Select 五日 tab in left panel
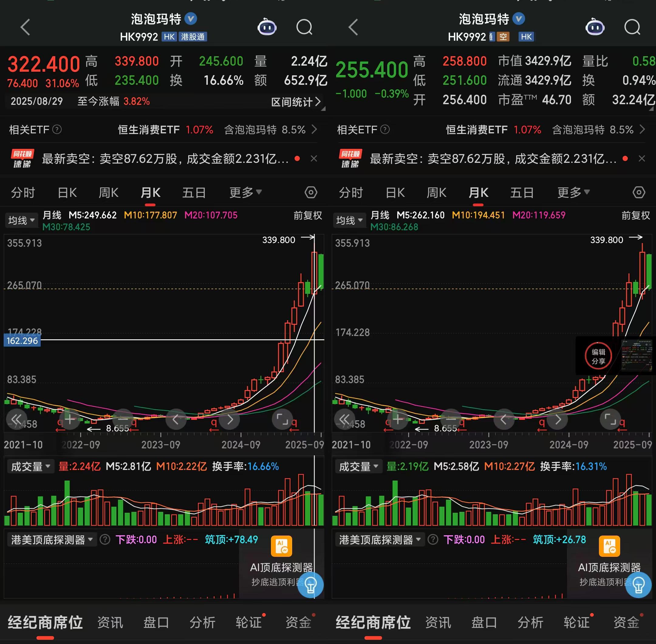Viewport: 656px width, 644px height. 194,193
